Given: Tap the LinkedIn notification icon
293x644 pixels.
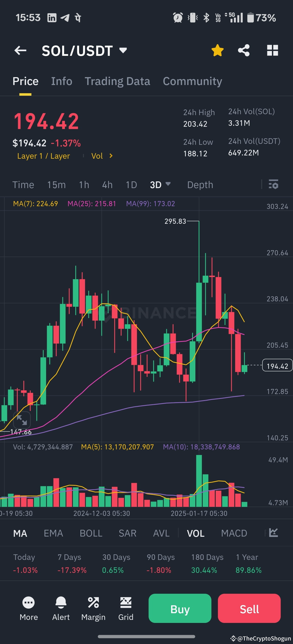Looking at the screenshot, I should (52, 18).
